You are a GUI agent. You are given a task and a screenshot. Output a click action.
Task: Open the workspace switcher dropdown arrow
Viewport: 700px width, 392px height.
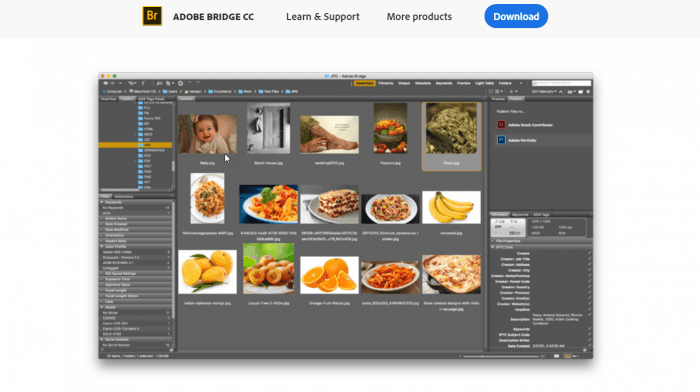pos(521,83)
